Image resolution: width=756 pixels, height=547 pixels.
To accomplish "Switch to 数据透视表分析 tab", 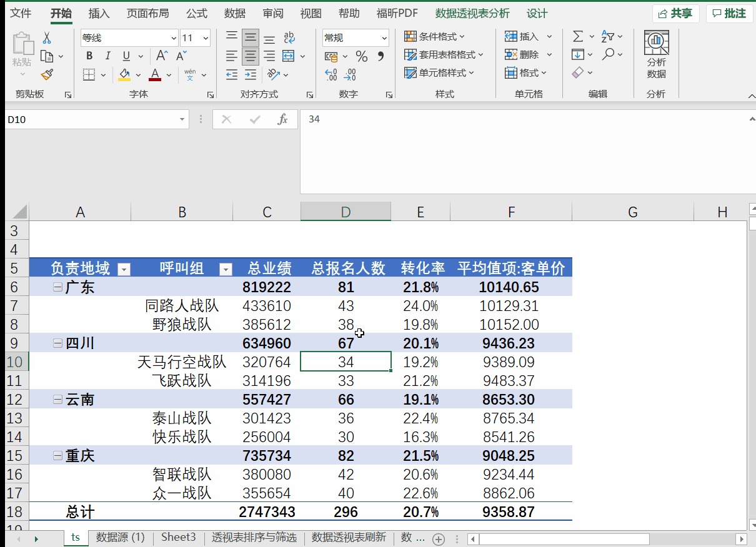I will 472,13.
